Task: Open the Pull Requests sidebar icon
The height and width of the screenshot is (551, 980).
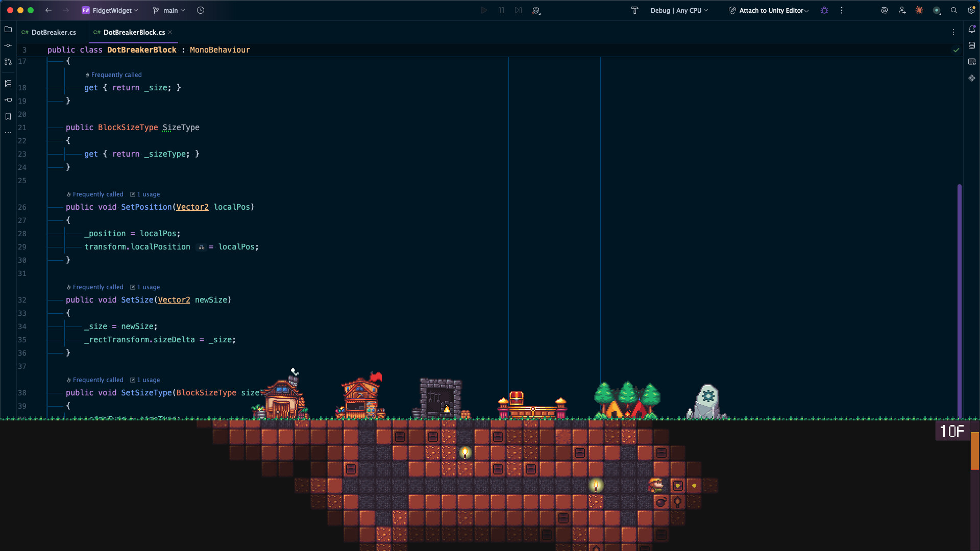Action: click(x=8, y=62)
